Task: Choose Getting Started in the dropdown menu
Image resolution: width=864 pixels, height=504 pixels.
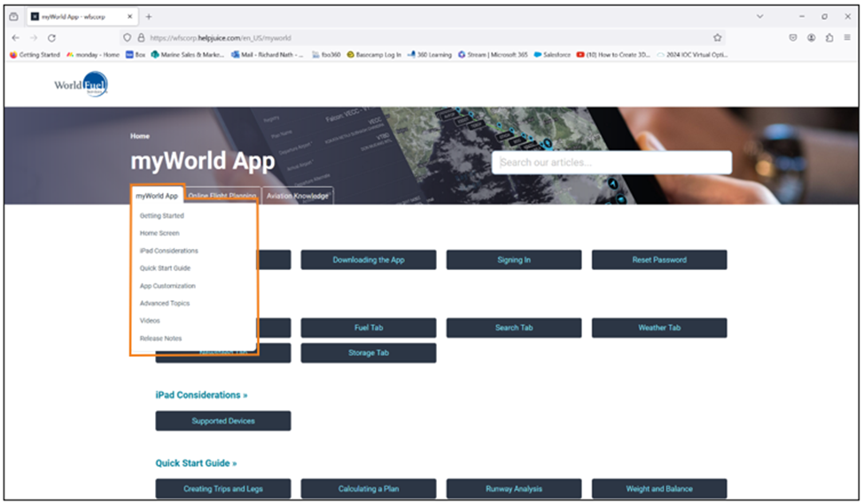Action: [162, 216]
